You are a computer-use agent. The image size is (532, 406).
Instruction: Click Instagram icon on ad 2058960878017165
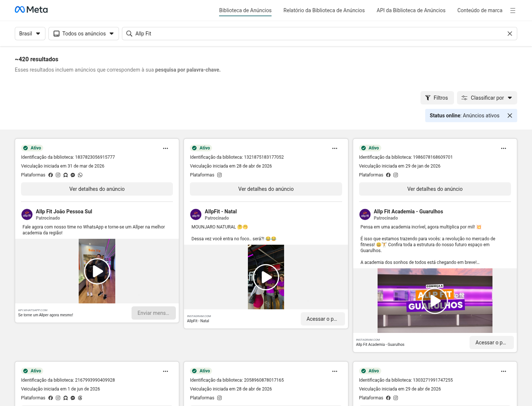click(x=219, y=398)
